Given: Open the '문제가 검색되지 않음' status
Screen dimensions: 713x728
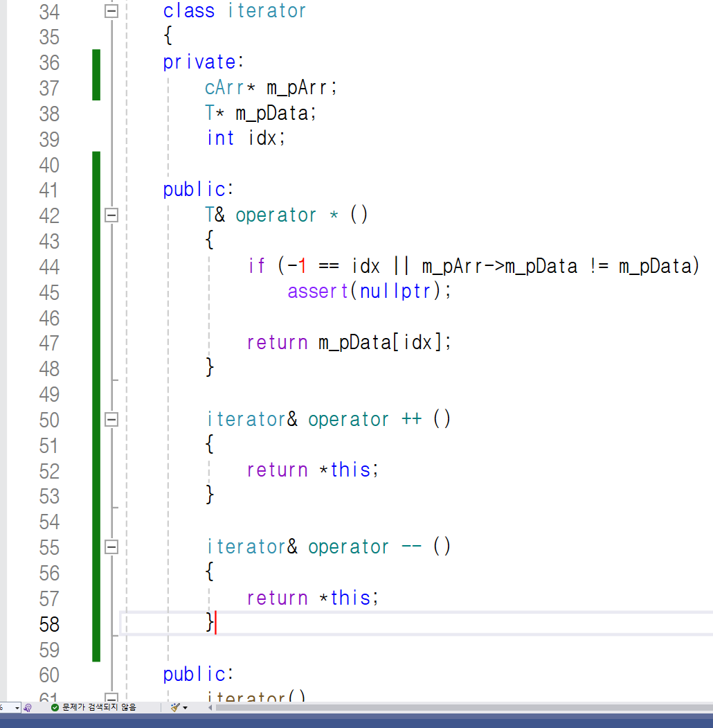Looking at the screenshot, I should [x=99, y=707].
